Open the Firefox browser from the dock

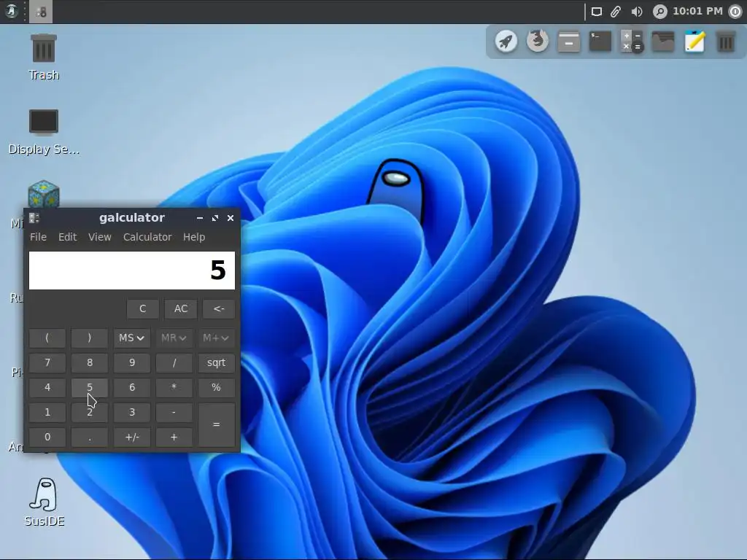(538, 42)
